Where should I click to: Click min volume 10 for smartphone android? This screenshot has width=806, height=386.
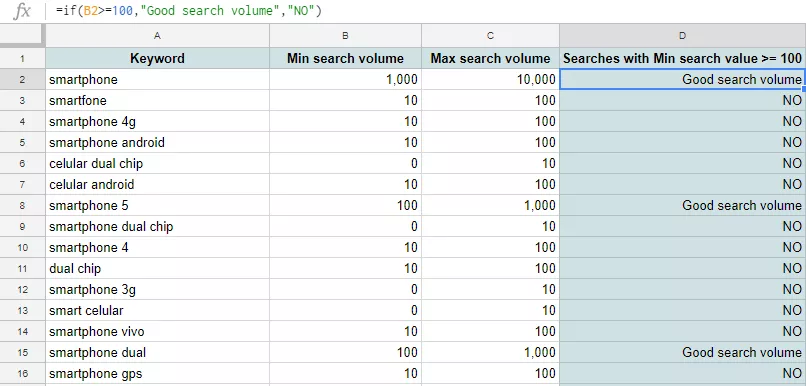click(345, 142)
